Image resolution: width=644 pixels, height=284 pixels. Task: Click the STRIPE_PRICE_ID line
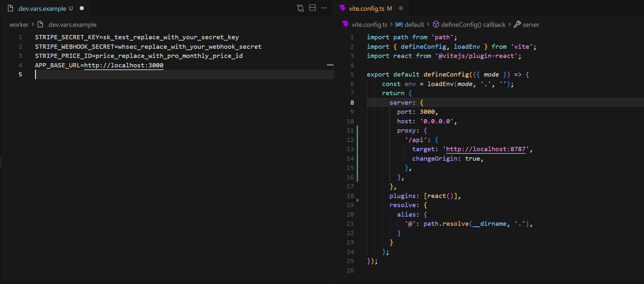(139, 56)
